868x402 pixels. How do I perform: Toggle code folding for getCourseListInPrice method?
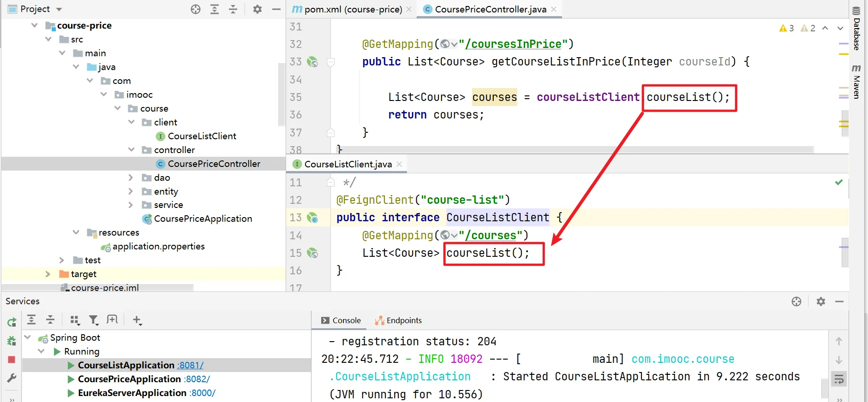coord(330,62)
